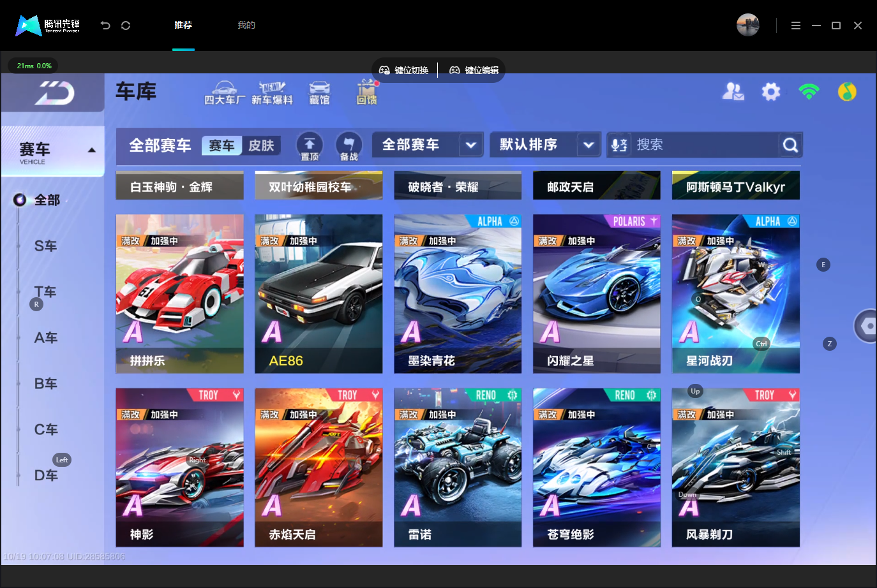The height and width of the screenshot is (588, 877).
Task: Click the 备战 battle-ready button
Action: [x=349, y=146]
